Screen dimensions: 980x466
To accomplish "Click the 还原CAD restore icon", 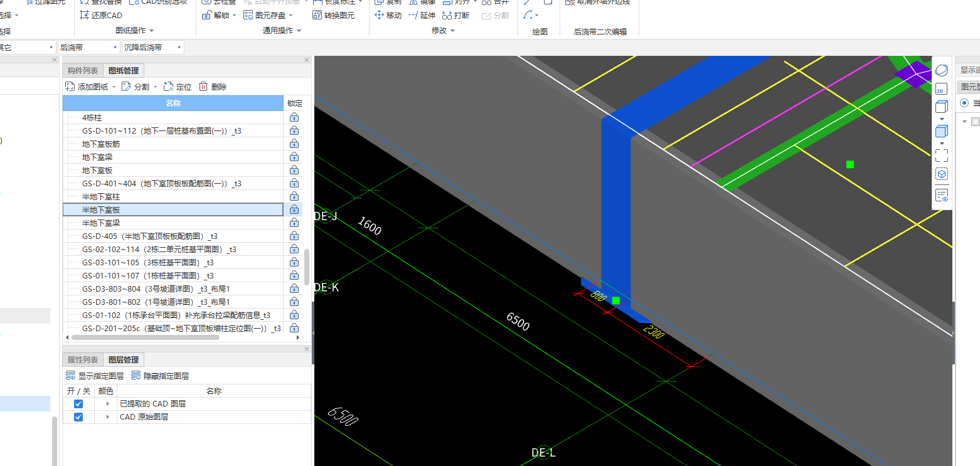I will [x=85, y=15].
